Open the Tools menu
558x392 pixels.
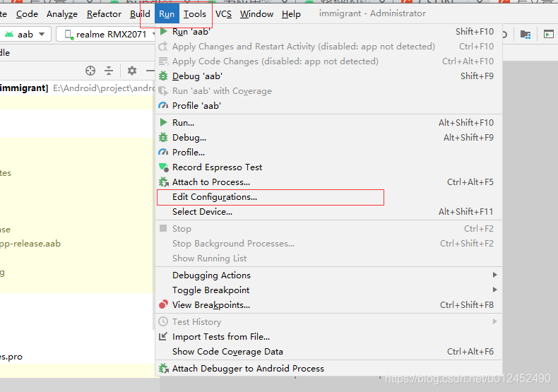point(195,14)
